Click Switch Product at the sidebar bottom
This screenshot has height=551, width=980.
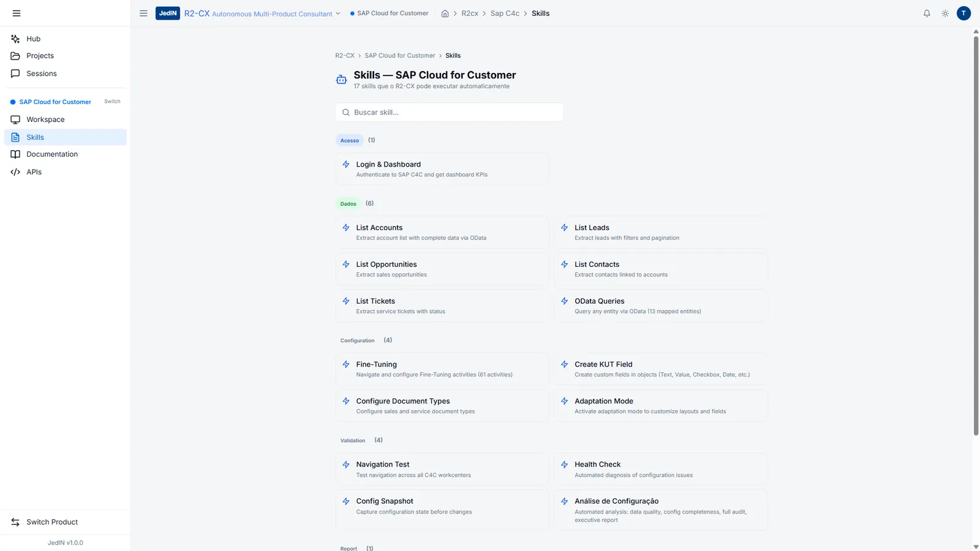65,522
